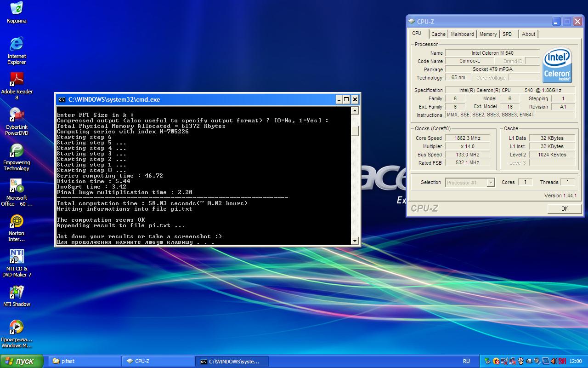This screenshot has width=588, height=368.
Task: Click the OK button in CPU-Z
Action: click(565, 209)
